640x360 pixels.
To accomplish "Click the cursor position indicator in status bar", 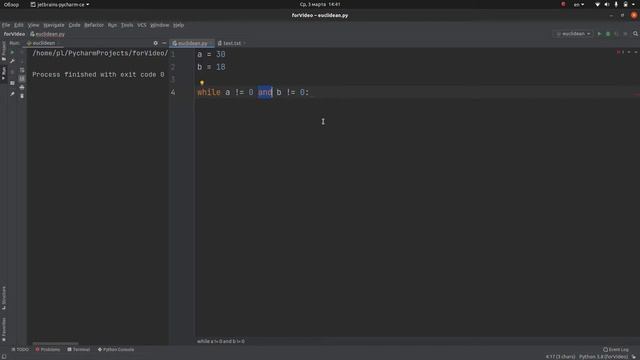I will (560, 357).
